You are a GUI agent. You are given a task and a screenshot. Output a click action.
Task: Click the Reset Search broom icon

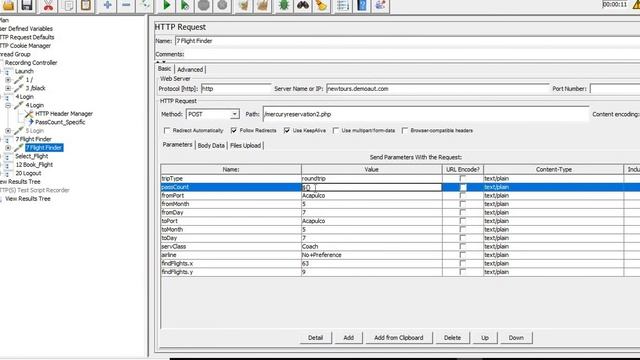tap(321, 5)
